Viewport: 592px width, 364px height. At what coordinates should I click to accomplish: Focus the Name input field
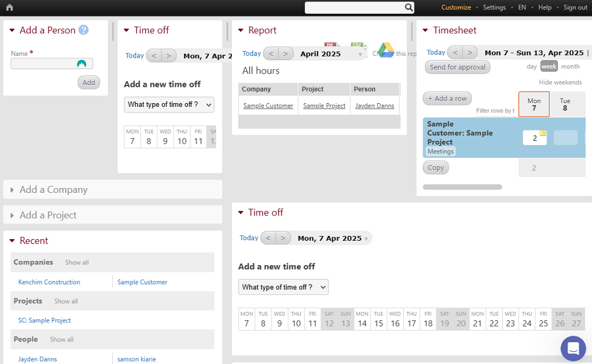(52, 64)
